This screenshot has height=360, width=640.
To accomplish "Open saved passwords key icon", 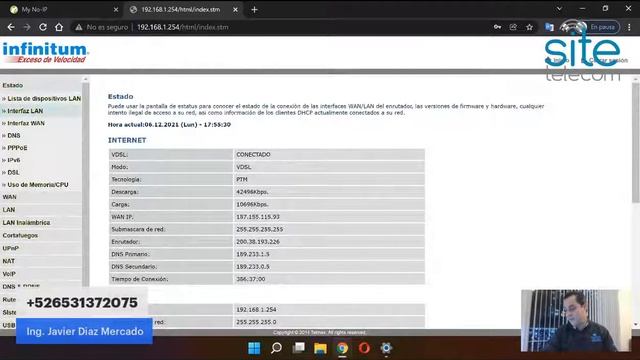I will (x=497, y=27).
